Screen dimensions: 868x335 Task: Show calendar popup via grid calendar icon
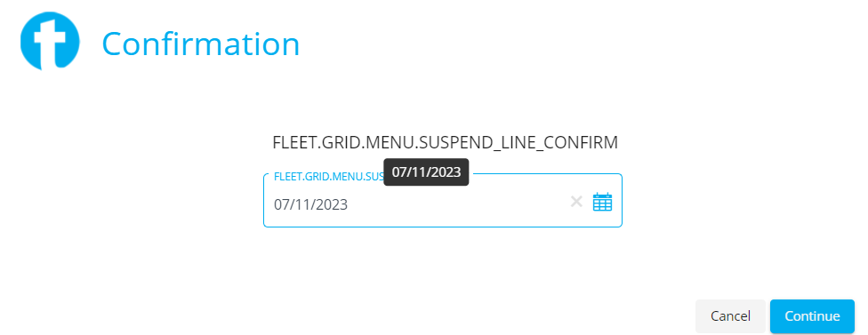click(x=602, y=202)
